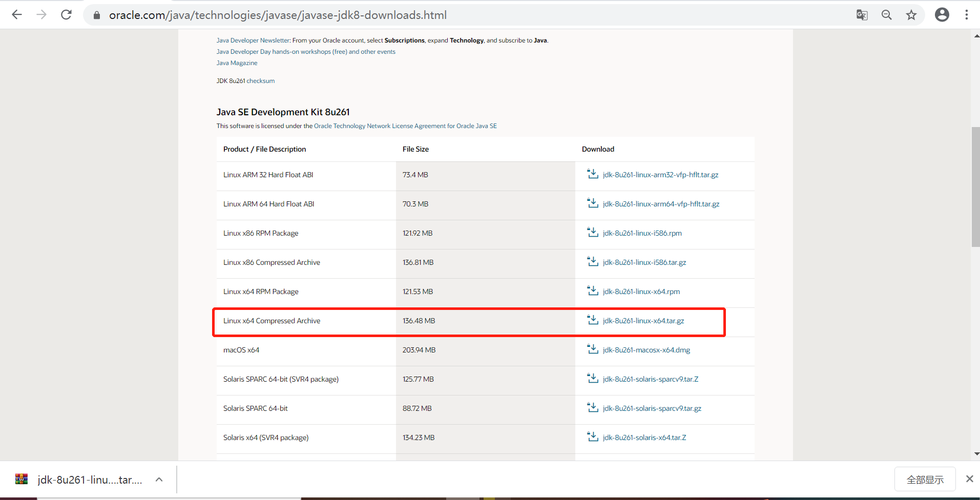The image size is (980, 500).
Task: Open the Google Translate page icon
Action: pyautogui.click(x=862, y=15)
